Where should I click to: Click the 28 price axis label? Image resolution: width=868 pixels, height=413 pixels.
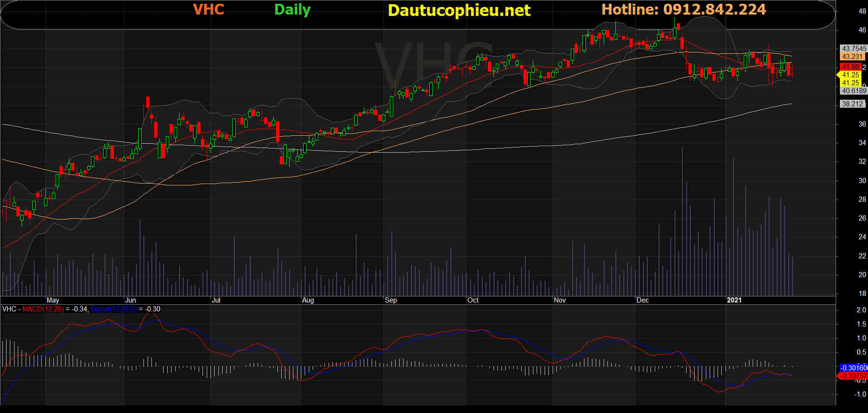click(x=862, y=199)
